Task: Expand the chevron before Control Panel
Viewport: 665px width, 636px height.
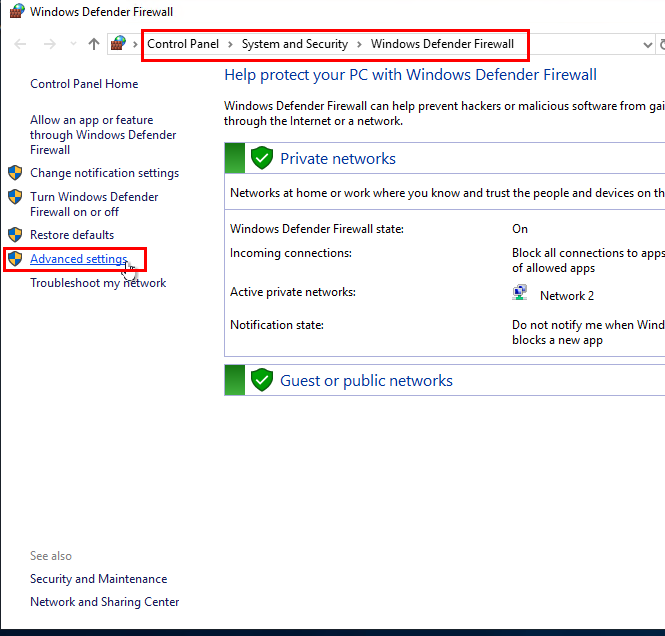Action: point(135,44)
